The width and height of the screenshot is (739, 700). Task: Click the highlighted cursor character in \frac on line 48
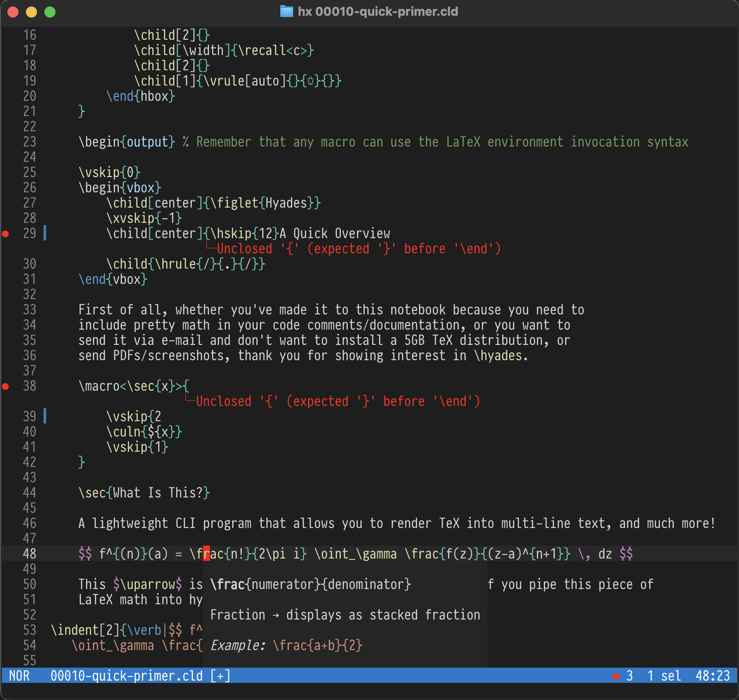click(207, 554)
